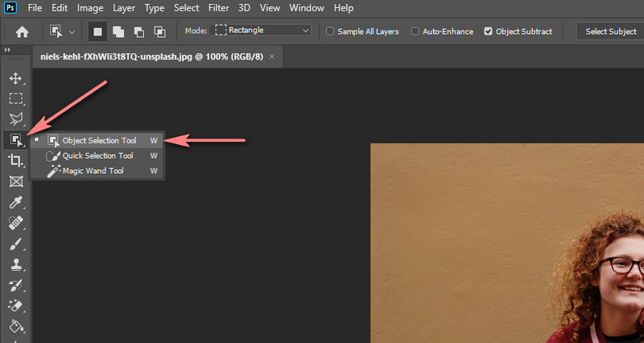
Task: Expand the toolbar double-arrow
Action: tap(8, 50)
